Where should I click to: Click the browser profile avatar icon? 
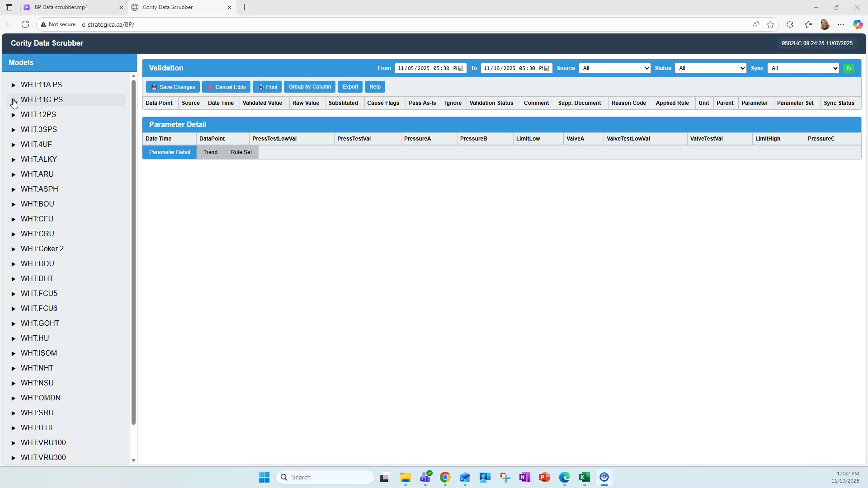[x=825, y=24]
